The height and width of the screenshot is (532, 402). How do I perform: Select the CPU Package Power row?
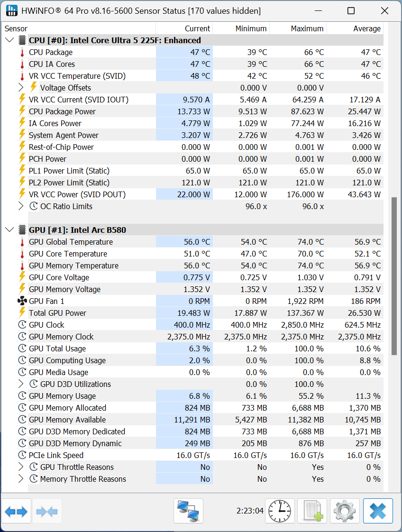click(62, 111)
